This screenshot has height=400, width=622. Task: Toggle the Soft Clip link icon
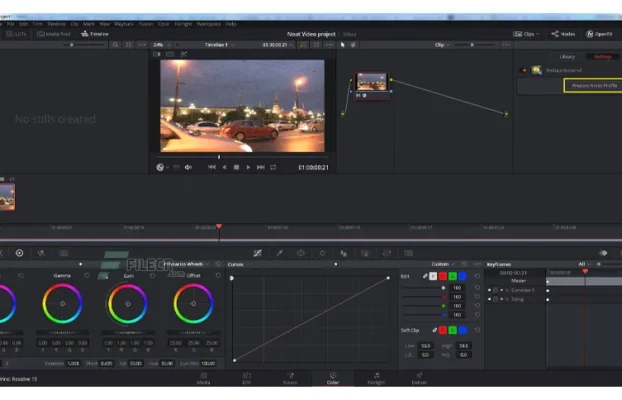435,330
